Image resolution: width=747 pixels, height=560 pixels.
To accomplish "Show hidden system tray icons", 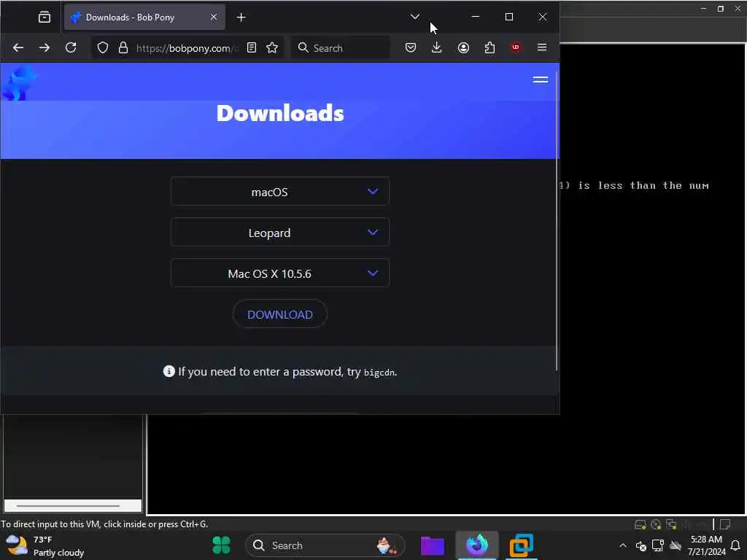I will point(623,545).
